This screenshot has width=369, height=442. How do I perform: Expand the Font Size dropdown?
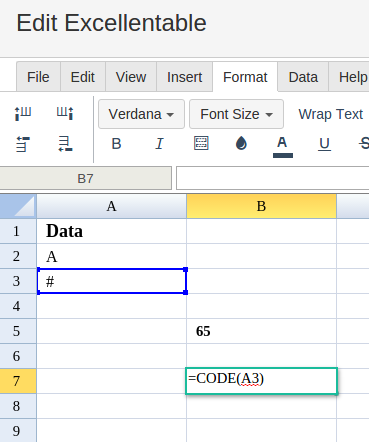(236, 114)
